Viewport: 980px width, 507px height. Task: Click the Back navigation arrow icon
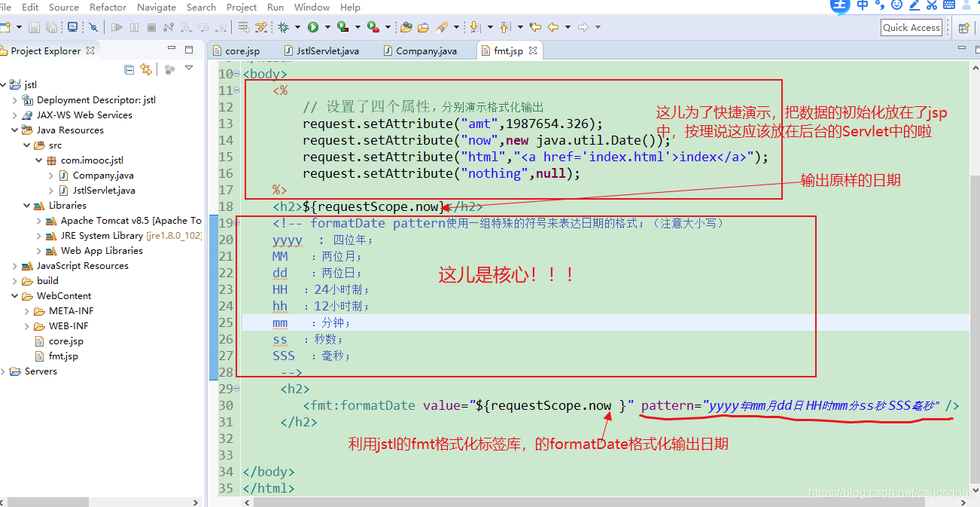[x=553, y=27]
